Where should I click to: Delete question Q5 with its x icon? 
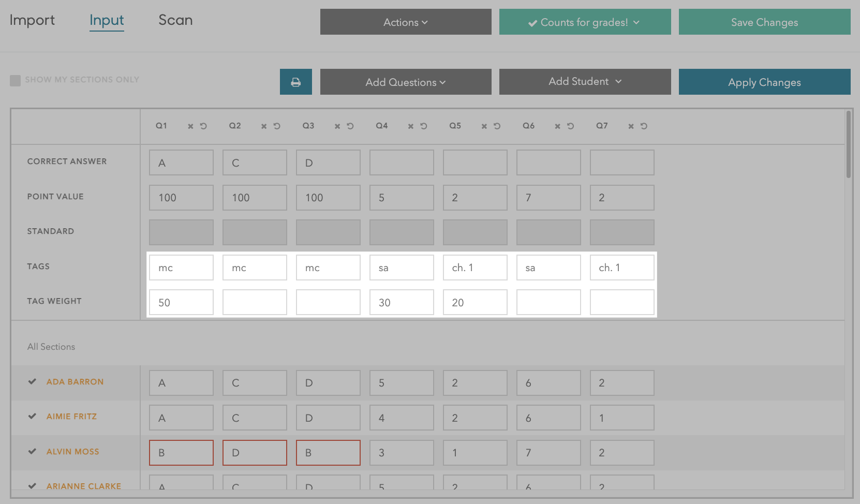[x=484, y=126]
